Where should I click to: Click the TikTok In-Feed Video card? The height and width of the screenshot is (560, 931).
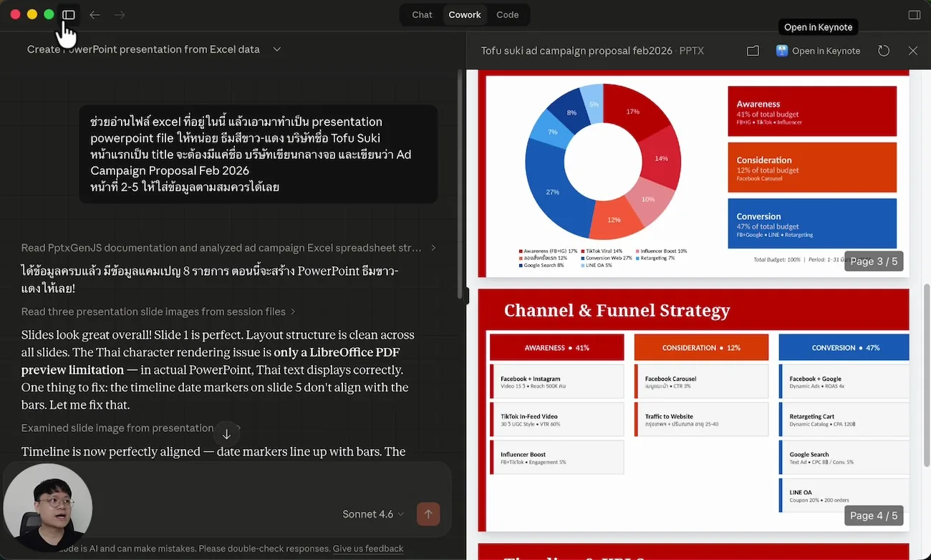pyautogui.click(x=556, y=420)
